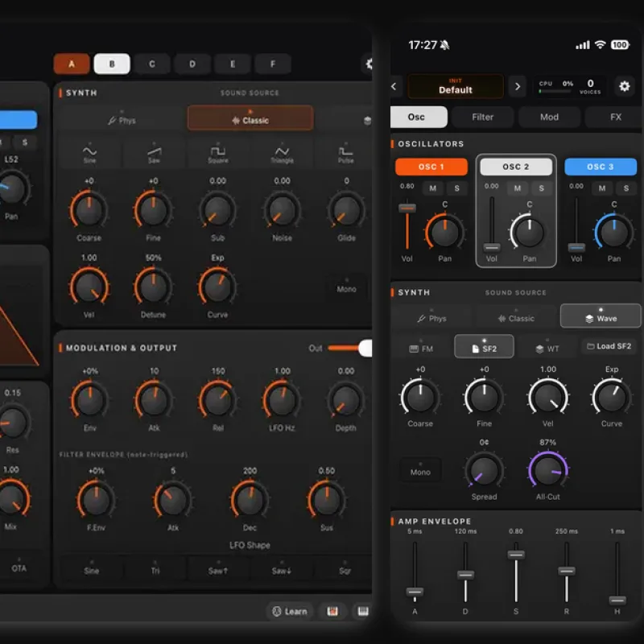Select layer tab F in tablet view

pyautogui.click(x=273, y=64)
